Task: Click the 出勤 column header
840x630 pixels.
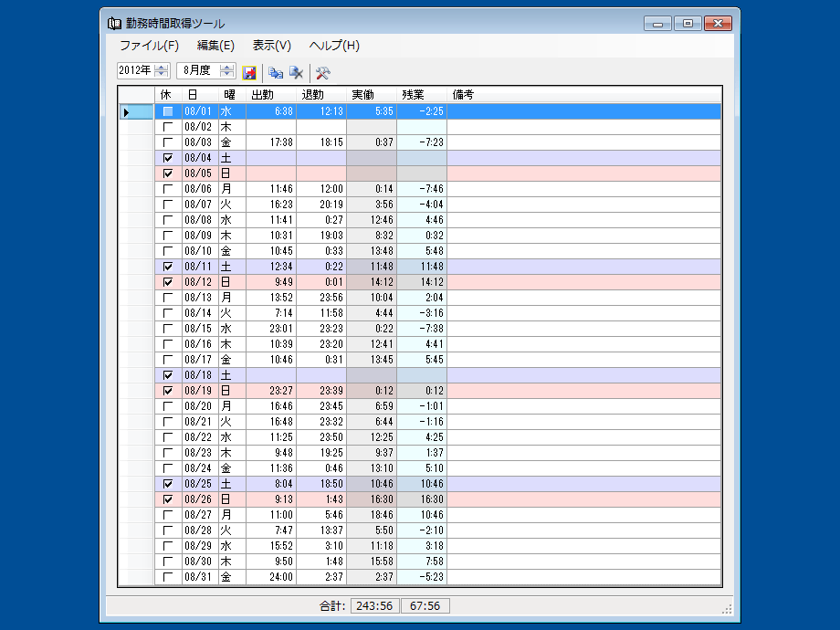Action: [x=270, y=94]
